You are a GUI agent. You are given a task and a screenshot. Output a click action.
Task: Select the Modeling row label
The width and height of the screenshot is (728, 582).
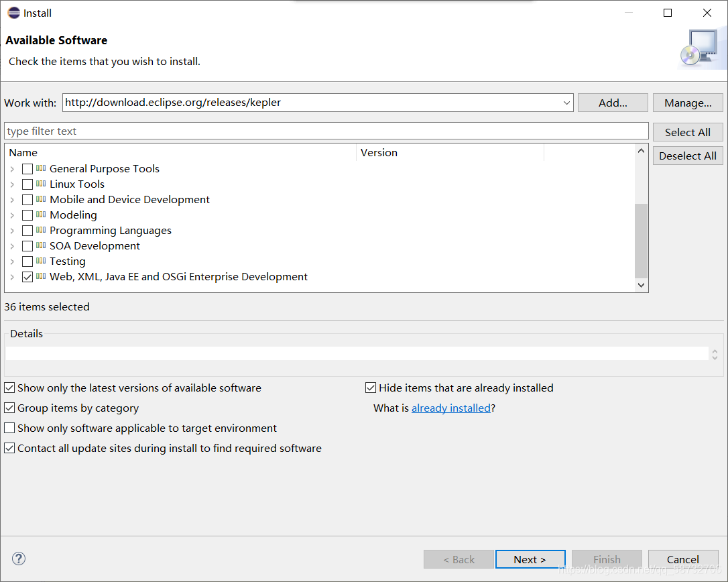point(73,215)
